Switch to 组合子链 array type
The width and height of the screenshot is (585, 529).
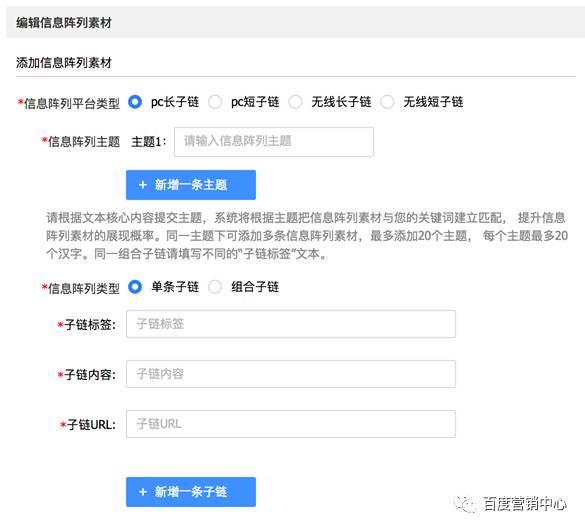(215, 287)
